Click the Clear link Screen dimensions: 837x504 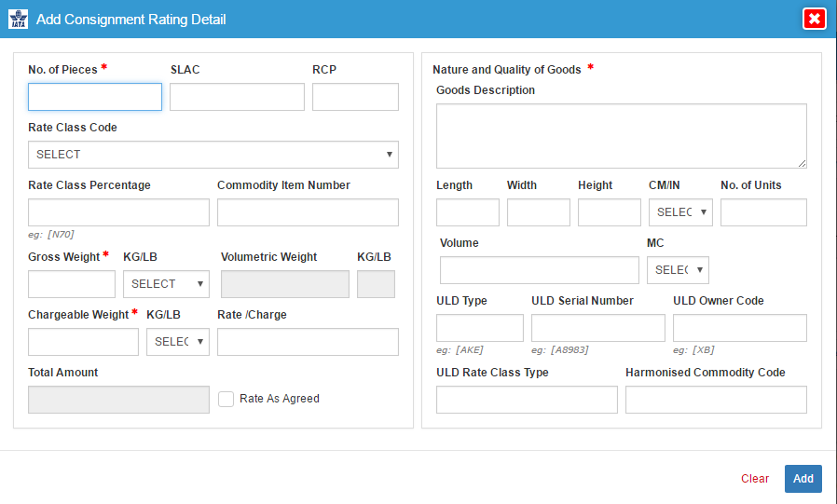coord(755,479)
